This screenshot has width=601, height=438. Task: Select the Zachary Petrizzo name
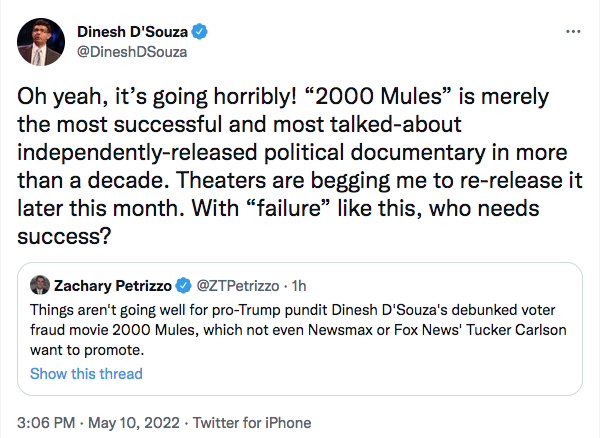click(x=112, y=284)
